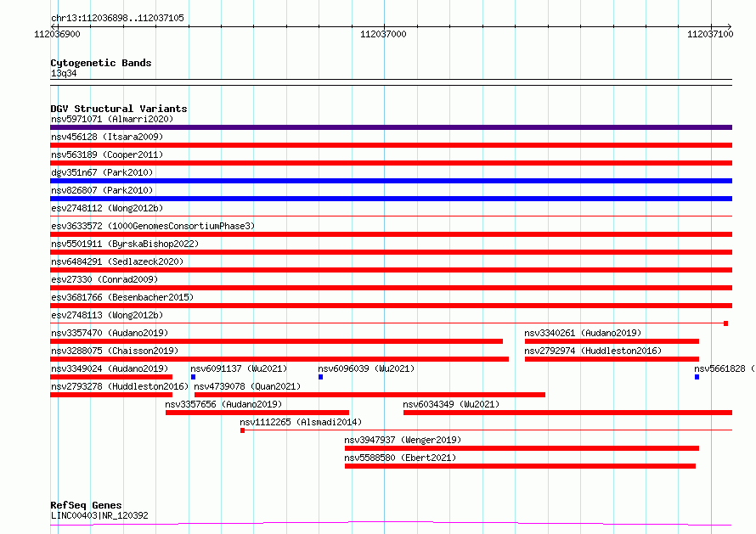
Task: Open nsv4739078 (Quan2021) variant label
Action: click(x=247, y=386)
